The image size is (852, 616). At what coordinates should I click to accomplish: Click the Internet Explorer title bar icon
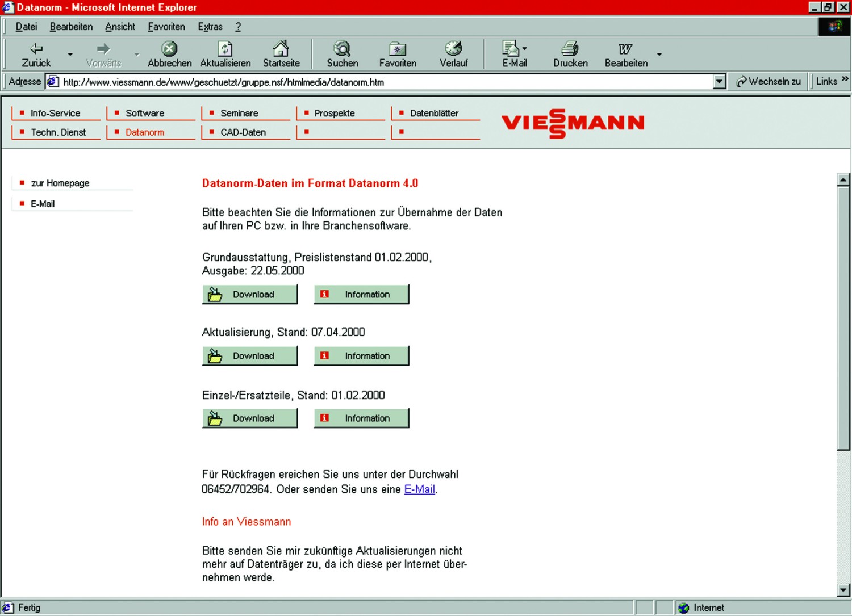(8, 7)
